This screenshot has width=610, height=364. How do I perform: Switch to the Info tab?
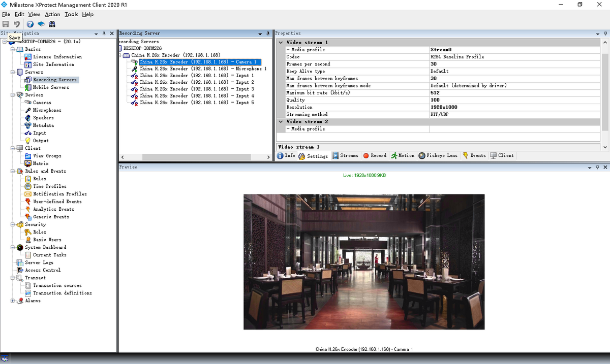[286, 156]
